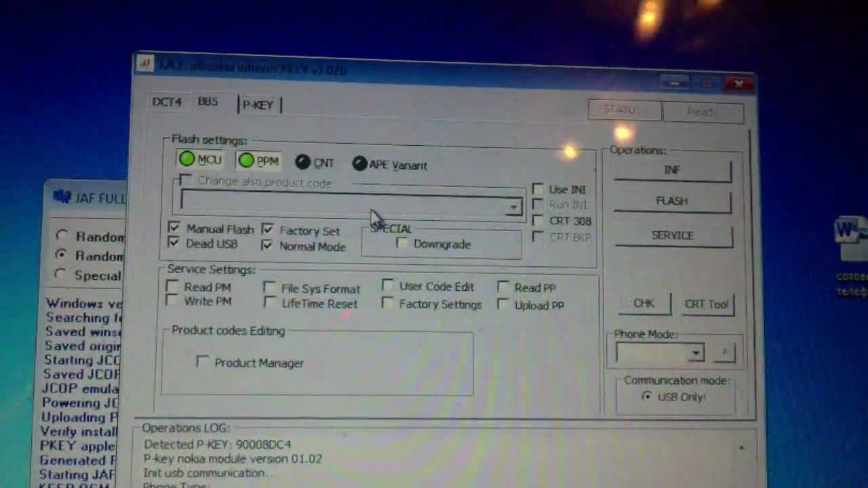Enable the Product Manager checkbox

tap(202, 361)
